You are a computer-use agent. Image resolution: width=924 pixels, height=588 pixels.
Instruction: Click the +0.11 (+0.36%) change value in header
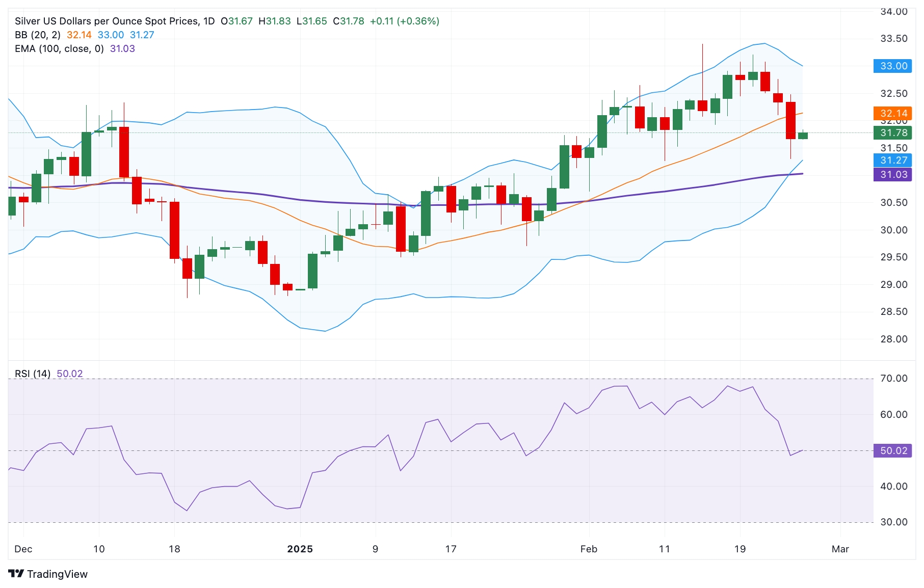404,21
